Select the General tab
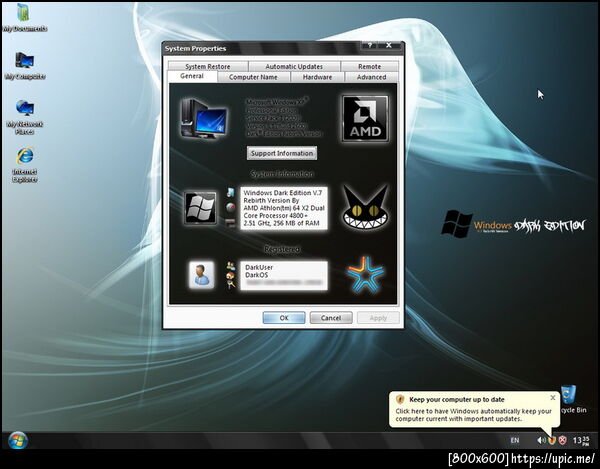The image size is (600, 469). tap(192, 76)
